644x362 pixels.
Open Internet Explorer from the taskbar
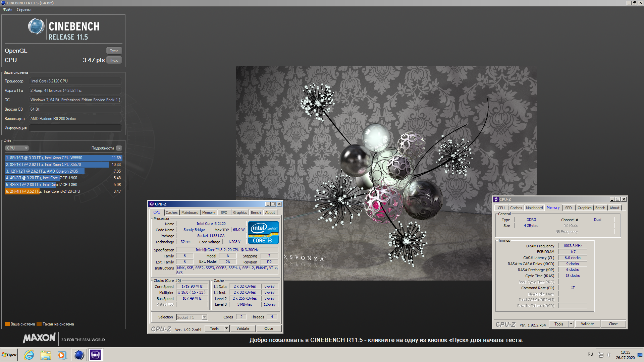click(x=29, y=355)
